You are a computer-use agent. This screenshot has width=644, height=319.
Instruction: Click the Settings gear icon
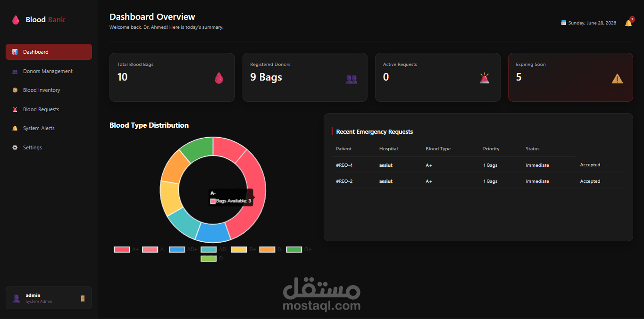pyautogui.click(x=15, y=147)
